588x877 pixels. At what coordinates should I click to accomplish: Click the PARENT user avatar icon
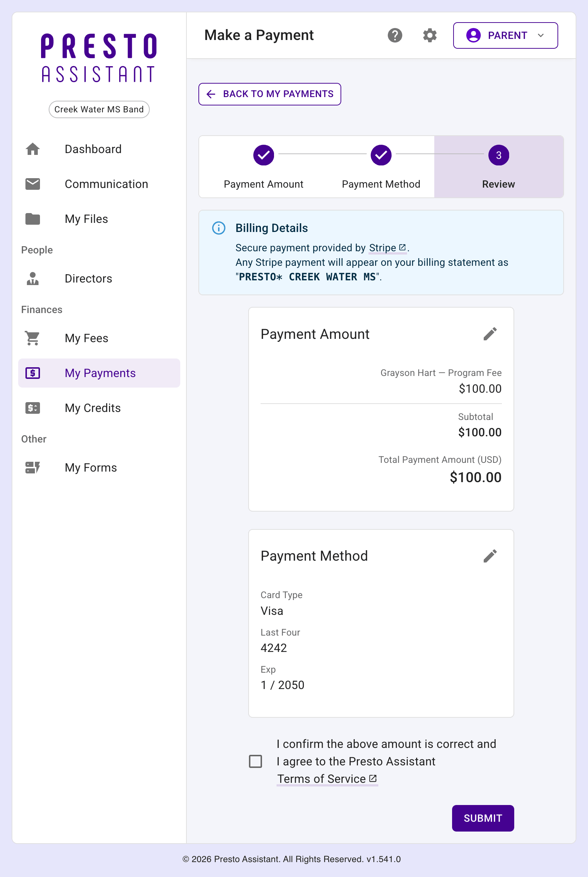click(474, 35)
